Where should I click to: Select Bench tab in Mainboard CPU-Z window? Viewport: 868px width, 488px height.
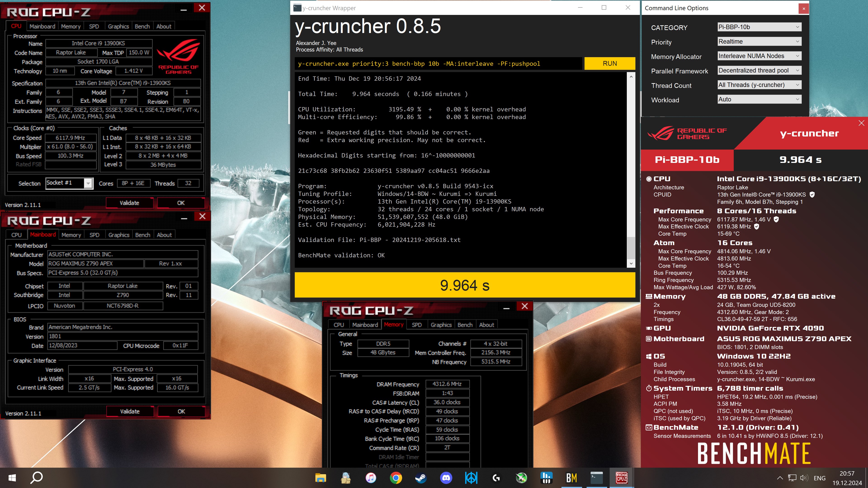[x=143, y=235]
